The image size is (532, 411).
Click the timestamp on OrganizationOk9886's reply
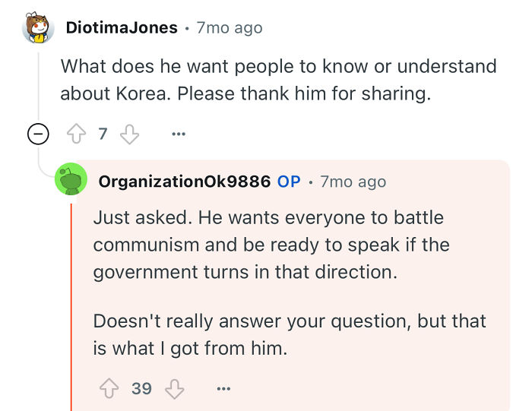pos(353,182)
